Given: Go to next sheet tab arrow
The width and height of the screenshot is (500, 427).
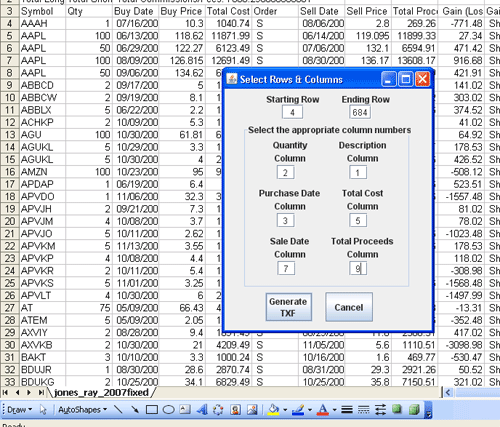Looking at the screenshot, I should pyautogui.click(x=29, y=392).
